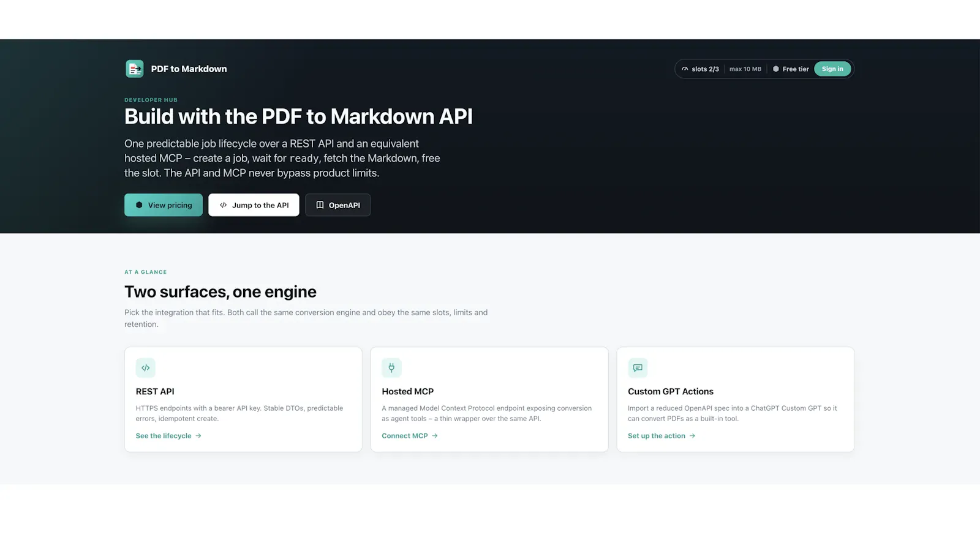980x551 pixels.
Task: Click the Hosted MCP plug icon
Action: click(x=391, y=368)
